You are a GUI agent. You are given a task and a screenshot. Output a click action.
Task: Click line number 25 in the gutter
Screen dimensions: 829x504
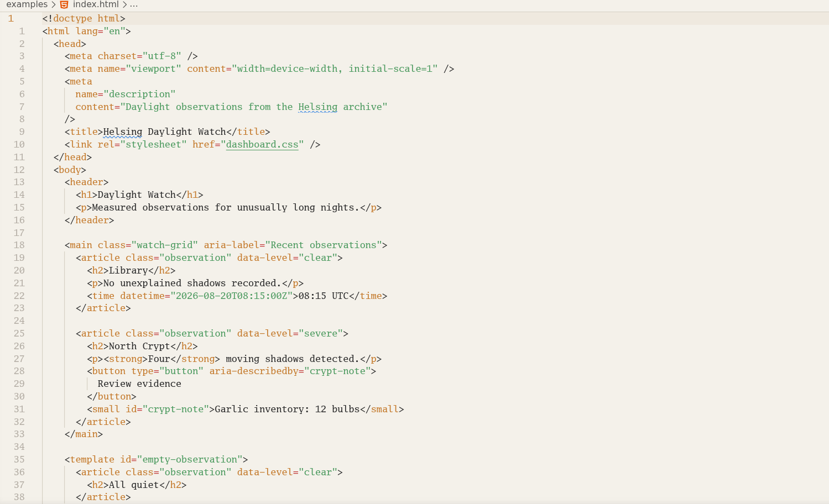tap(19, 334)
